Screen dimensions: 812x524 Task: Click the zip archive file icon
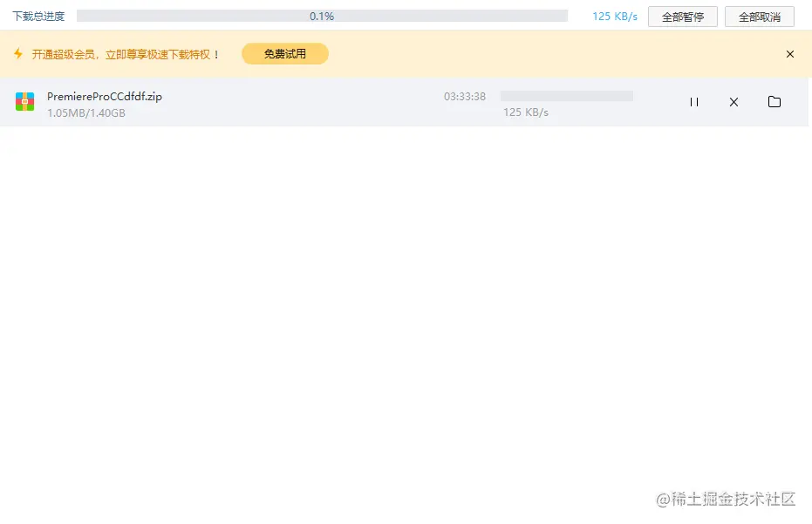[x=24, y=101]
